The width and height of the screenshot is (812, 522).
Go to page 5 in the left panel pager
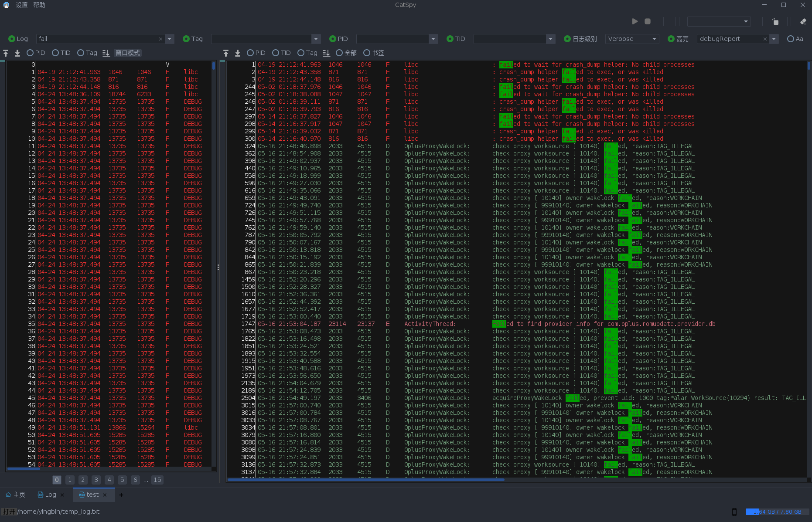tap(122, 480)
